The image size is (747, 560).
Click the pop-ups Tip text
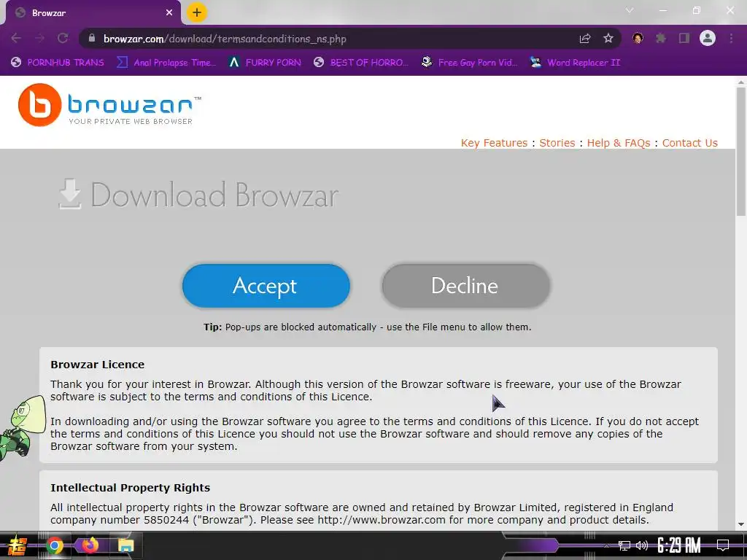point(368,327)
